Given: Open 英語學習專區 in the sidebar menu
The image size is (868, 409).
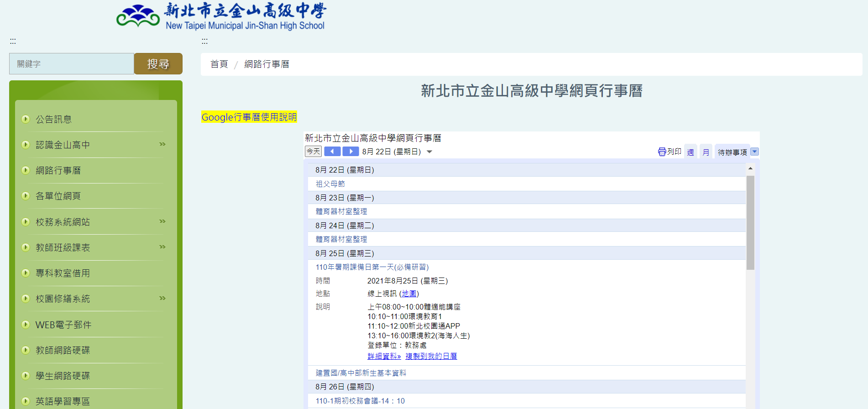Looking at the screenshot, I should coord(63,401).
